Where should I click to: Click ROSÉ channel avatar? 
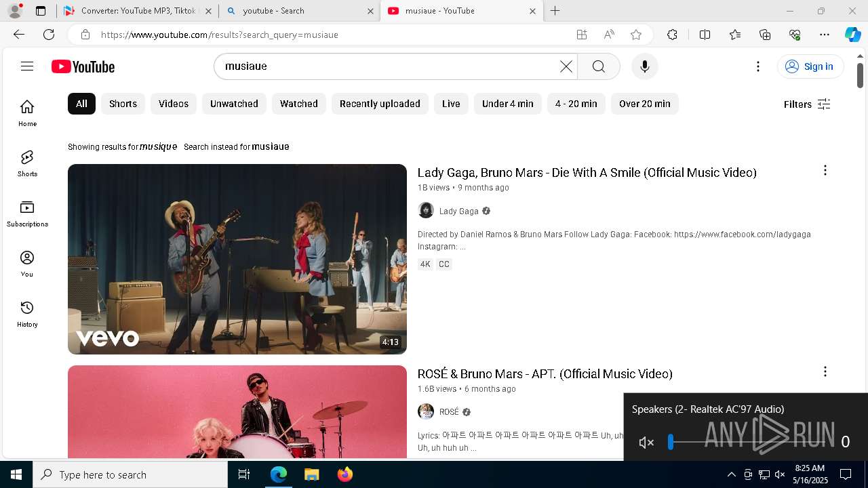point(426,411)
